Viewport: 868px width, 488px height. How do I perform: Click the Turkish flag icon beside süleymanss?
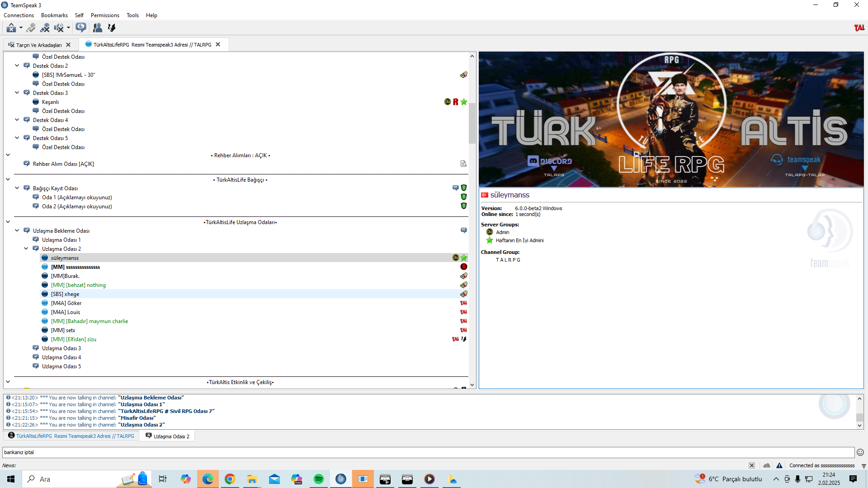click(x=485, y=195)
